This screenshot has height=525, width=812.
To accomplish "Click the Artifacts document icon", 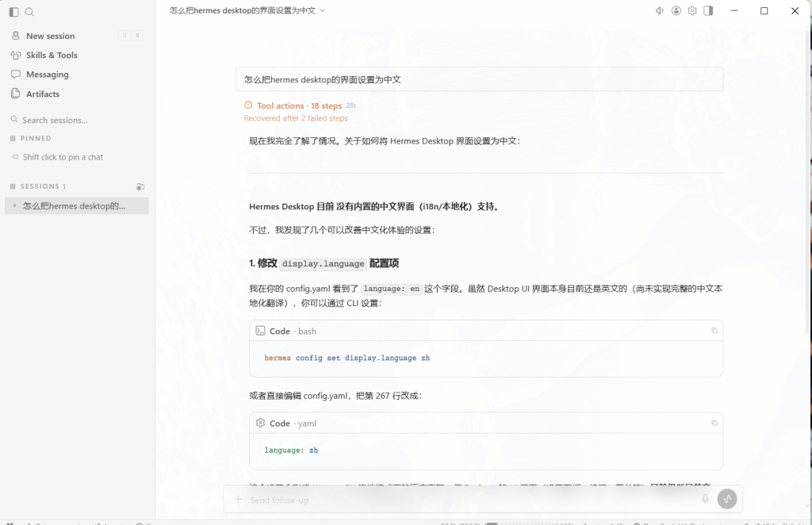I will [x=16, y=94].
